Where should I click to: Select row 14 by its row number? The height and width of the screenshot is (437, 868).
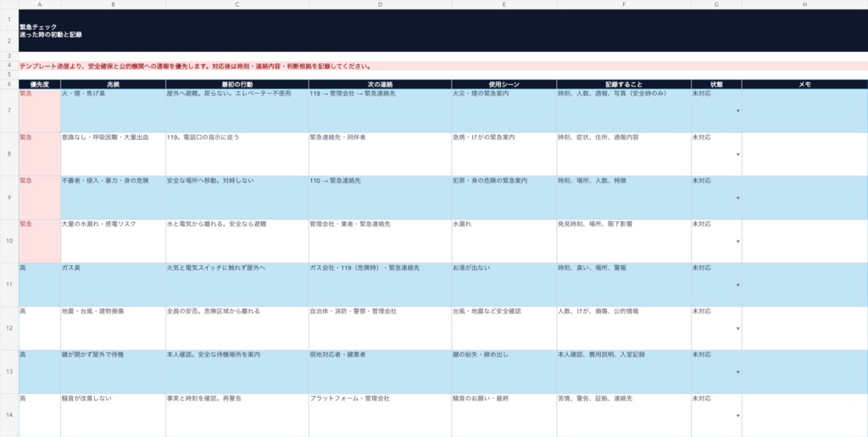(8, 415)
